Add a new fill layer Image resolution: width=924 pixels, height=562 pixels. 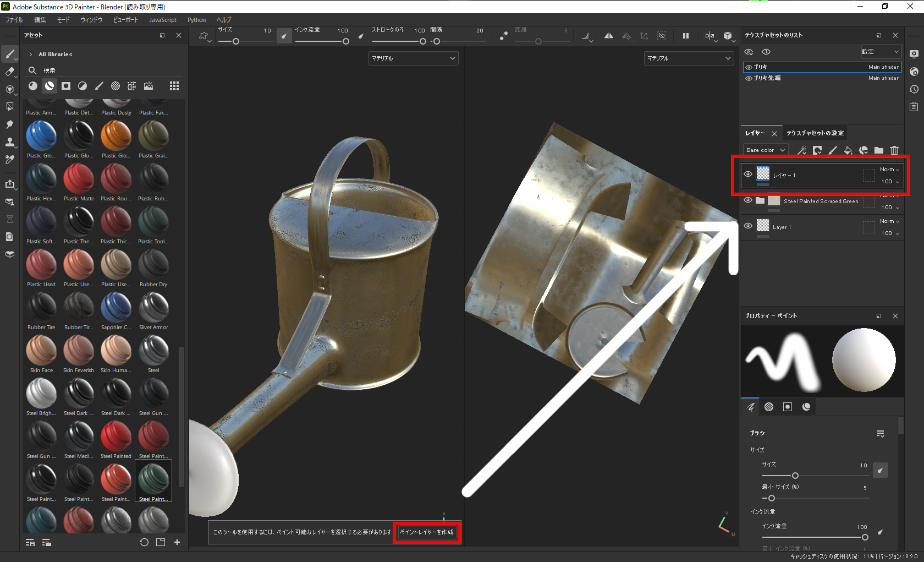tap(848, 150)
